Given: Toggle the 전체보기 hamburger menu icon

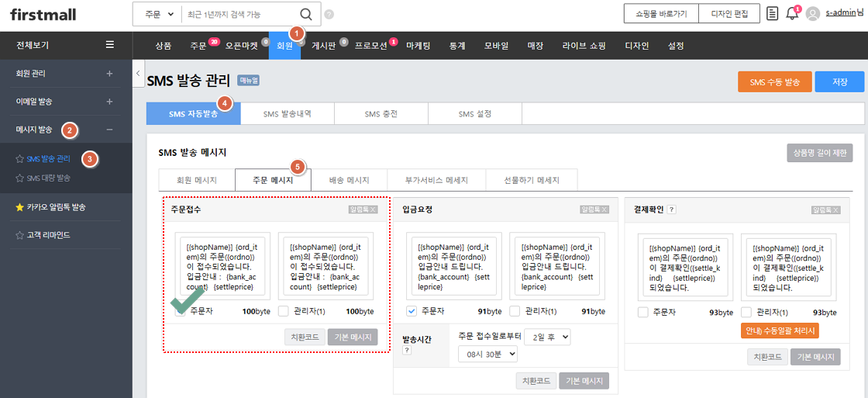Looking at the screenshot, I should [x=110, y=45].
